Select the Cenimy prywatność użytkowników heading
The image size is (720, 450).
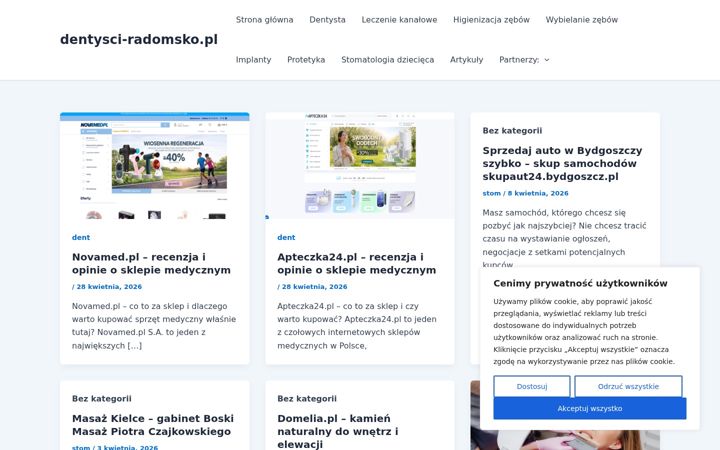(x=580, y=283)
